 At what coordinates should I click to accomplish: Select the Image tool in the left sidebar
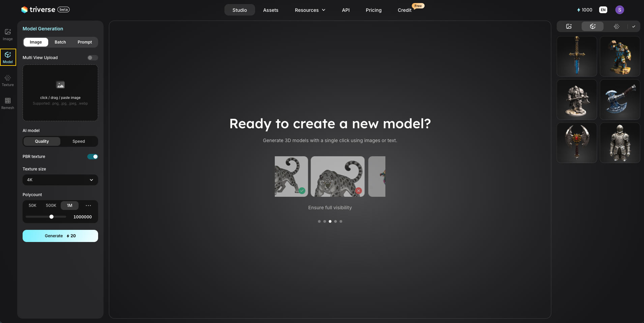tap(7, 34)
